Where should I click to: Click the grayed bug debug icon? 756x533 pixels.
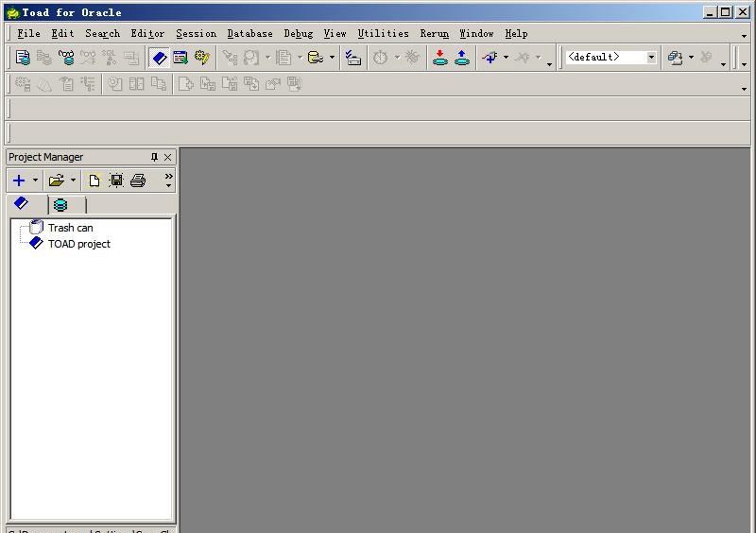[x=412, y=58]
